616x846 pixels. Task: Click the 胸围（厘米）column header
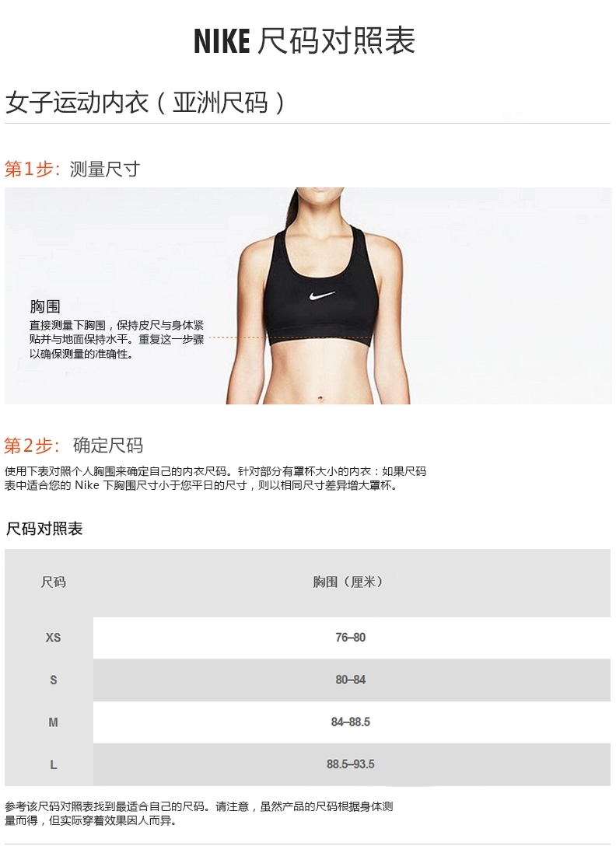(x=350, y=582)
